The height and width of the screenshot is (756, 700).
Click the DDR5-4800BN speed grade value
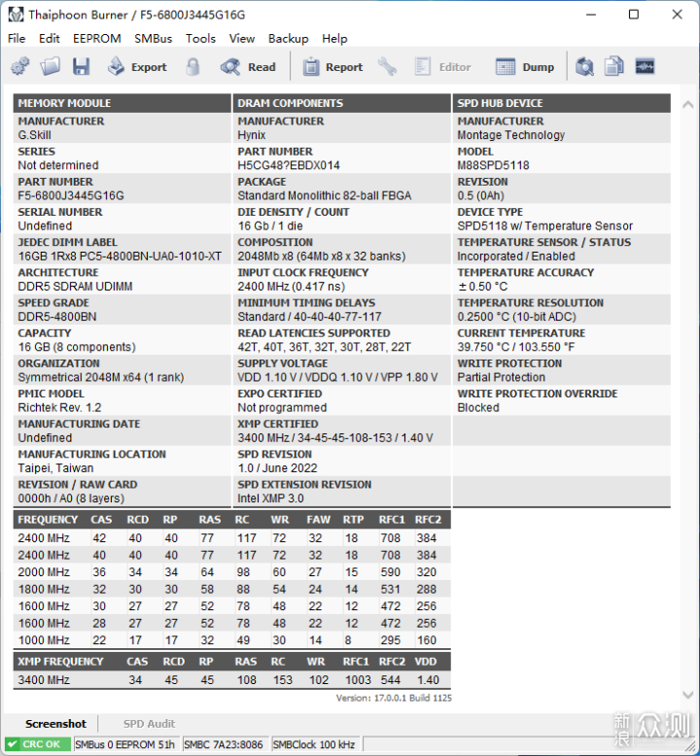pos(57,317)
